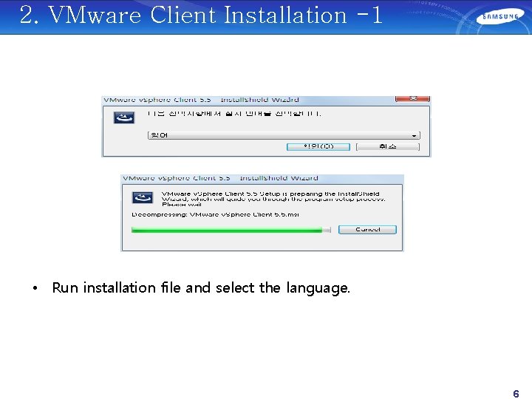Click the 'Setup is preparing the InstallShield Wizard' message
The width and height of the screenshot is (532, 399).
(x=273, y=199)
